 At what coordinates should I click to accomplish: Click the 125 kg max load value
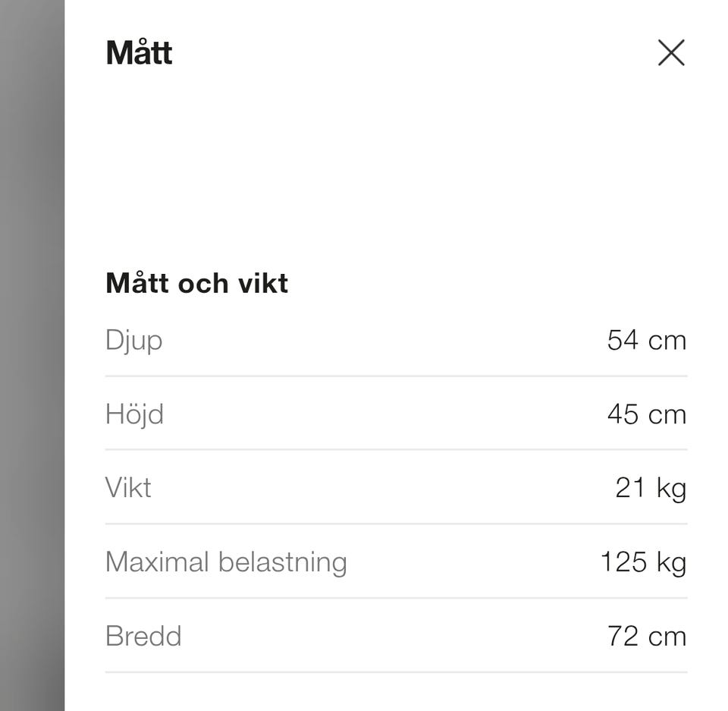[643, 562]
